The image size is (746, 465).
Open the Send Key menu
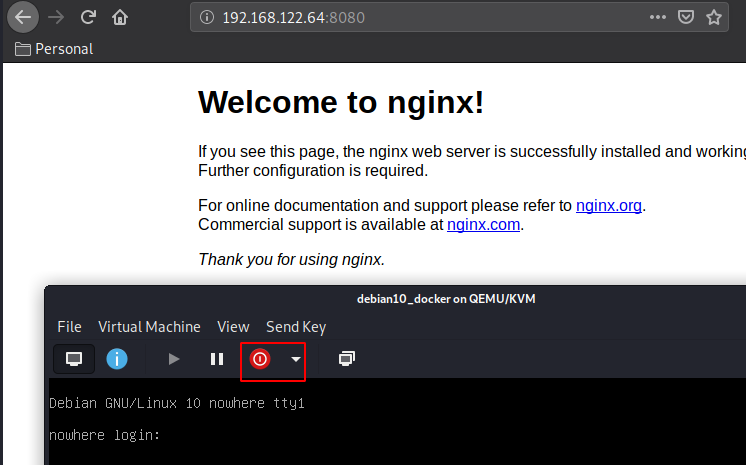[x=296, y=327]
